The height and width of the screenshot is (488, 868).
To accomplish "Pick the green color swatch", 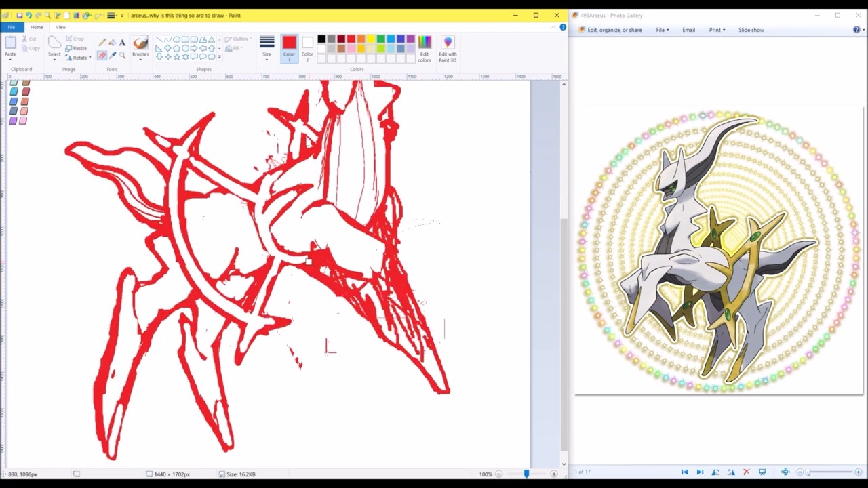I will 381,39.
